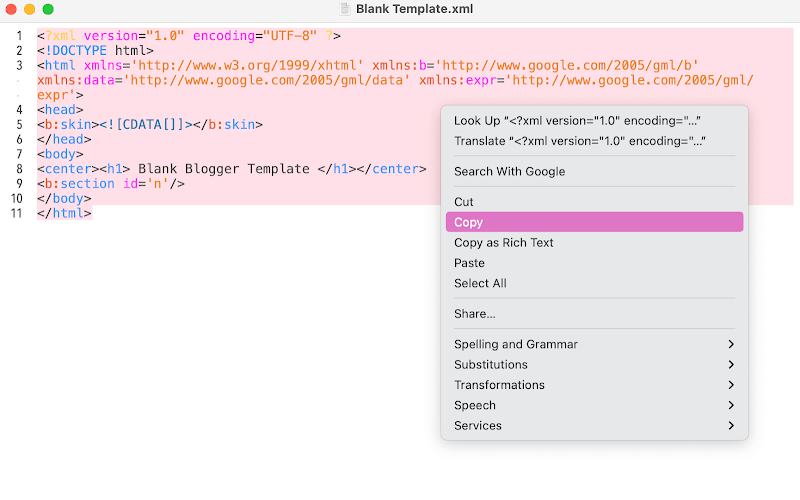The image size is (800, 500).
Task: Open Services submenu
Action: 594,426
